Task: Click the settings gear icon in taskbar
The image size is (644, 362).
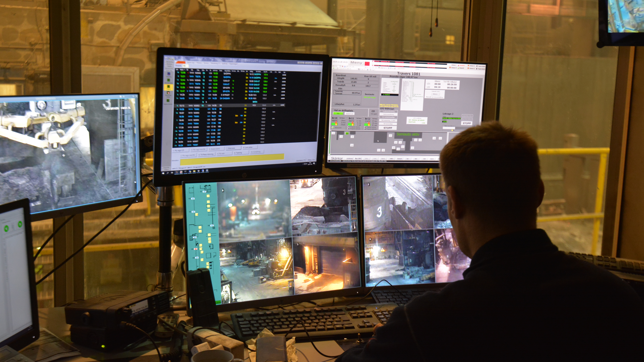Action: coord(198,171)
